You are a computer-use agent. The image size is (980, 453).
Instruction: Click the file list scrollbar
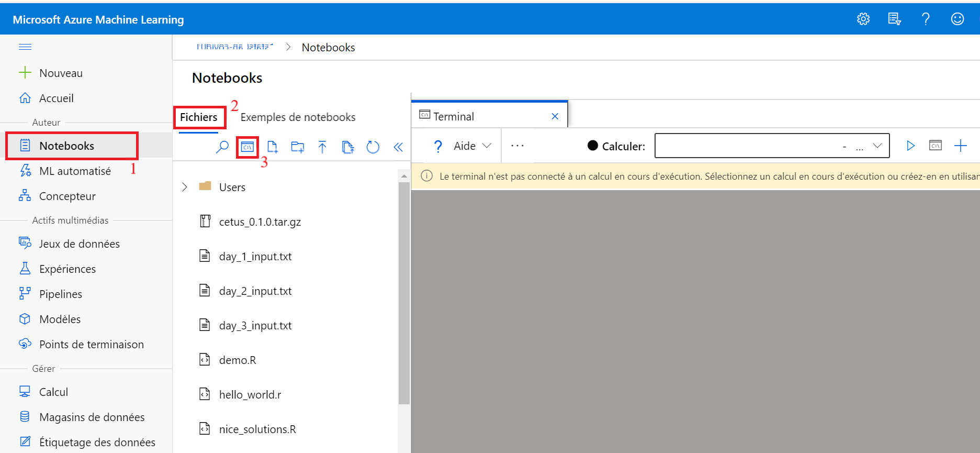click(404, 293)
